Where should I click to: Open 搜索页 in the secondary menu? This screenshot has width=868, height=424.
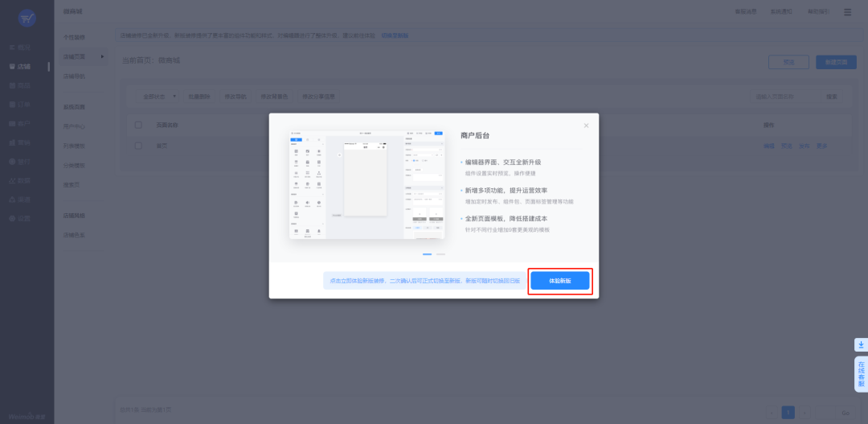(x=72, y=184)
